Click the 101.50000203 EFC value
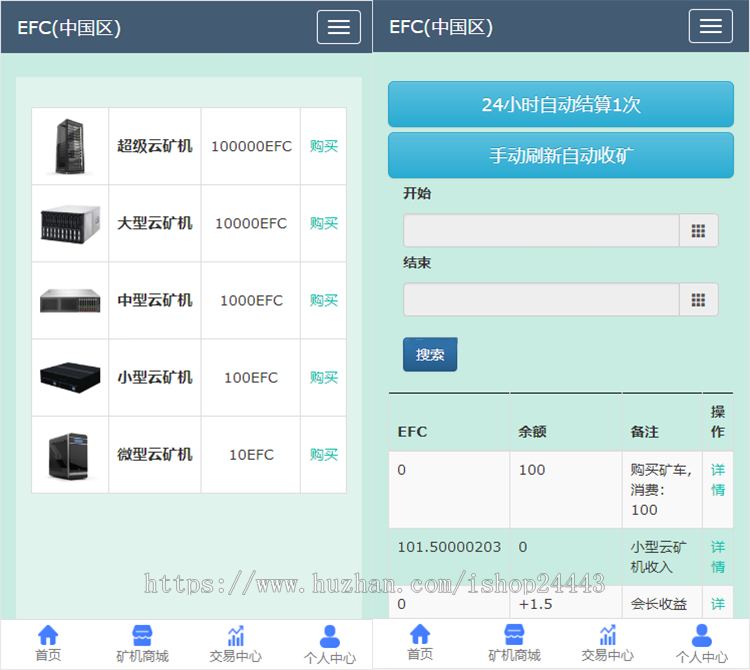The width and height of the screenshot is (750, 670). pyautogui.click(x=449, y=547)
